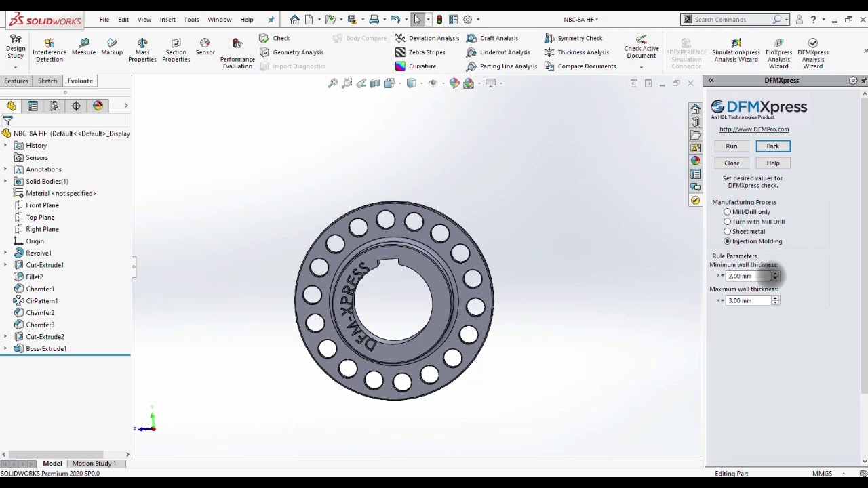The image size is (868, 488).
Task: Open the Motion Study 1 tab
Action: tap(94, 464)
